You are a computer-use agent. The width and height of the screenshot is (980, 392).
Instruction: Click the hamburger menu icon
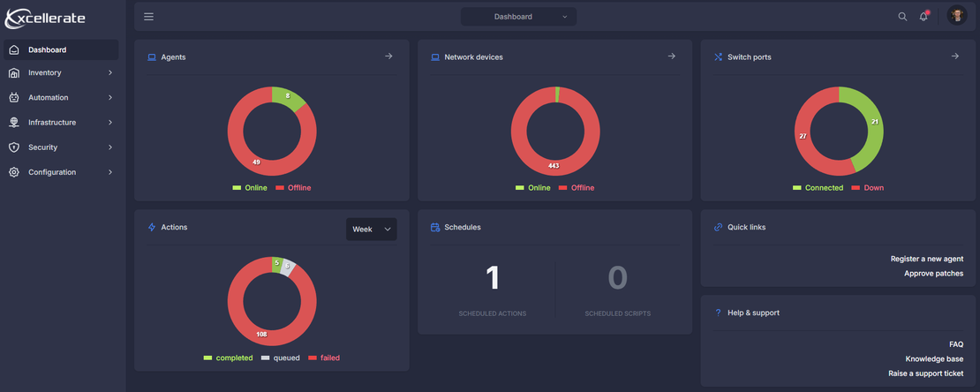click(148, 17)
